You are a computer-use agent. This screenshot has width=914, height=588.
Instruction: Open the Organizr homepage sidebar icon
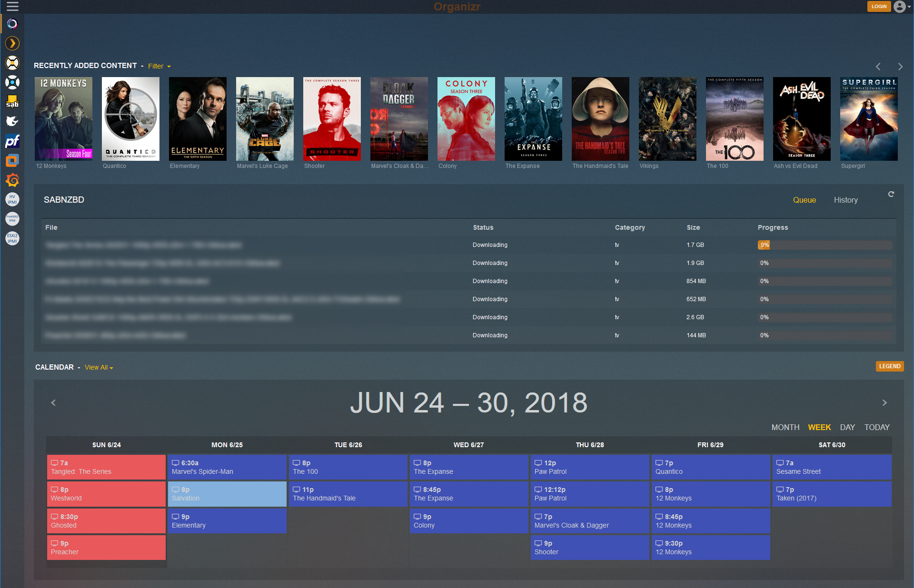click(x=12, y=24)
